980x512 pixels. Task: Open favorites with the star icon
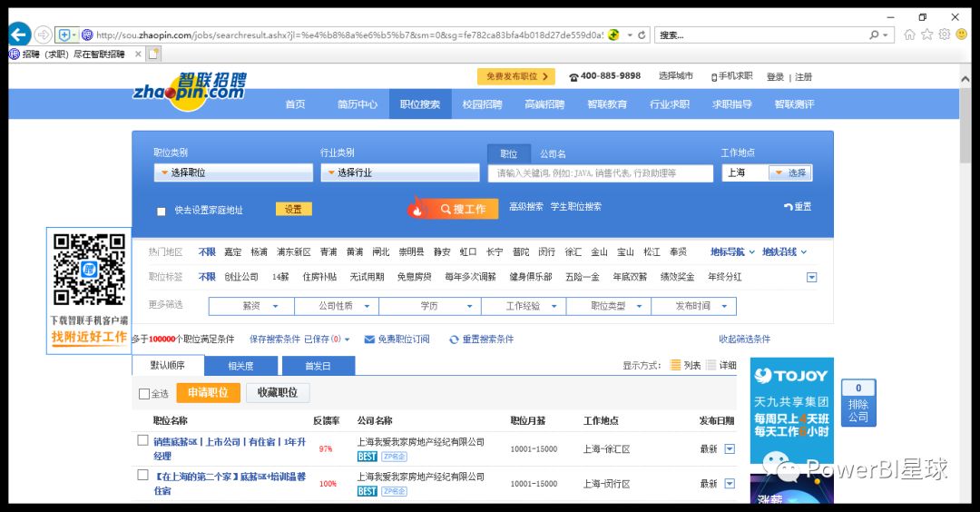(926, 35)
